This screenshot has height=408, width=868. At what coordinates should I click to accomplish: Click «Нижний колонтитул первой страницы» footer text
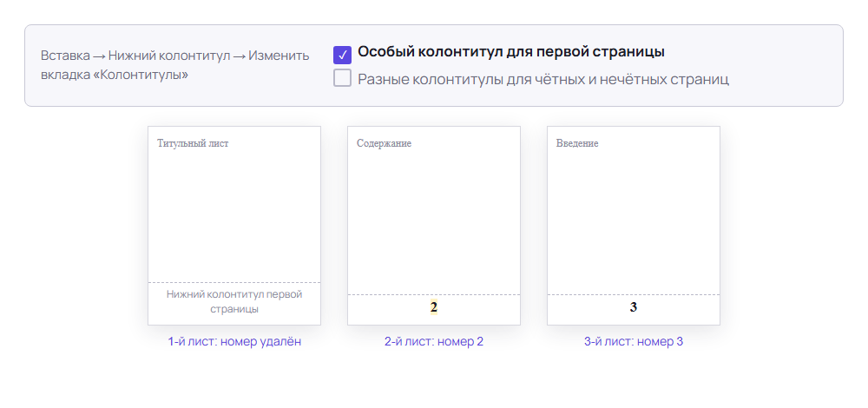point(234,301)
